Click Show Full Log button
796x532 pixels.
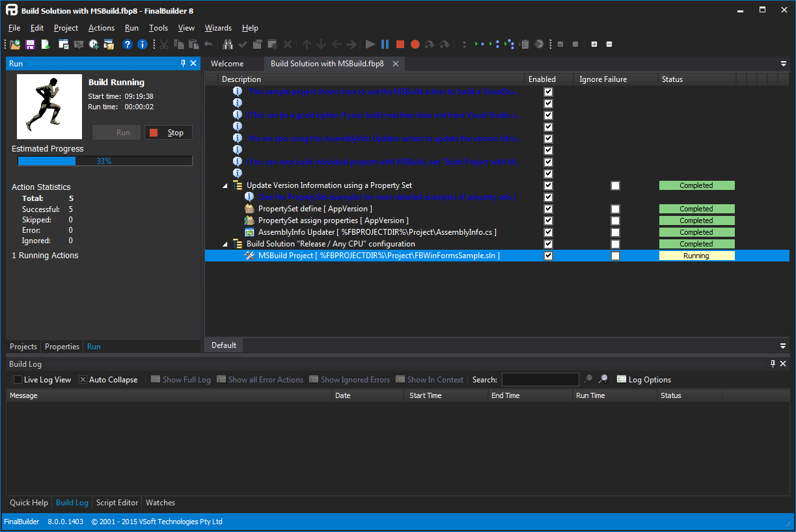pyautogui.click(x=181, y=380)
